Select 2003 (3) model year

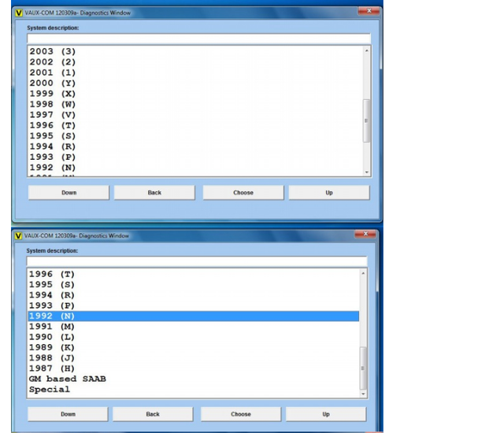click(x=52, y=51)
